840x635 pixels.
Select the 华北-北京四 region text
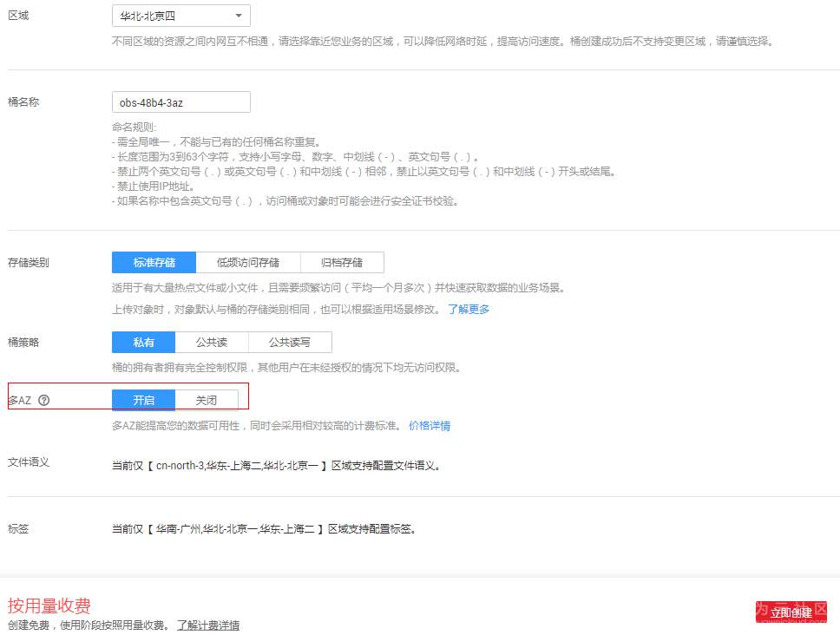point(148,15)
